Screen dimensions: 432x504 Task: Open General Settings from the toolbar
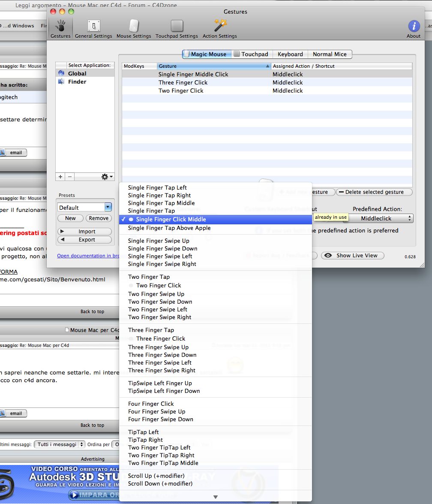pyautogui.click(x=93, y=29)
